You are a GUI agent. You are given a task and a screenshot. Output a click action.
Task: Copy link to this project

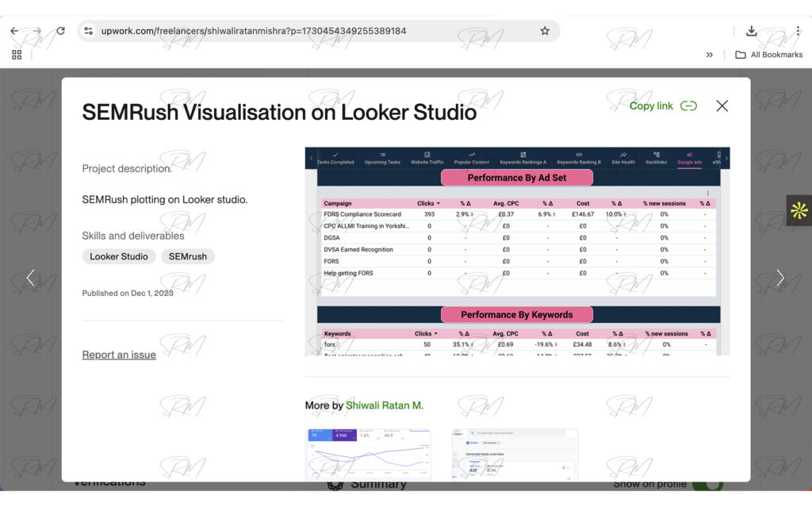pyautogui.click(x=663, y=106)
